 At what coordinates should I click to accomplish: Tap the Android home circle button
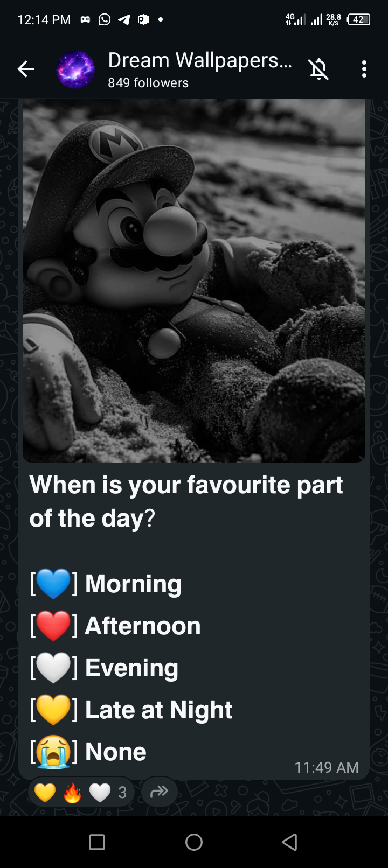[x=194, y=842]
